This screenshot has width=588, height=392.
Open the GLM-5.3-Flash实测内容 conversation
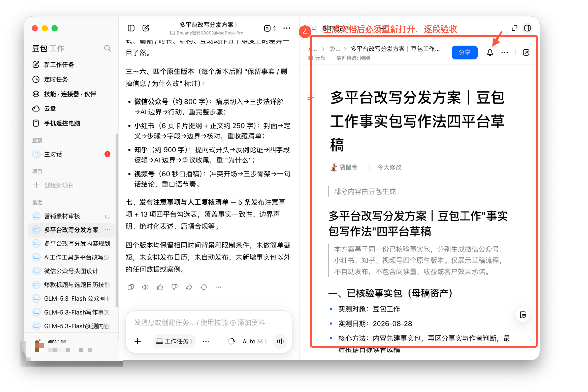tap(71, 326)
